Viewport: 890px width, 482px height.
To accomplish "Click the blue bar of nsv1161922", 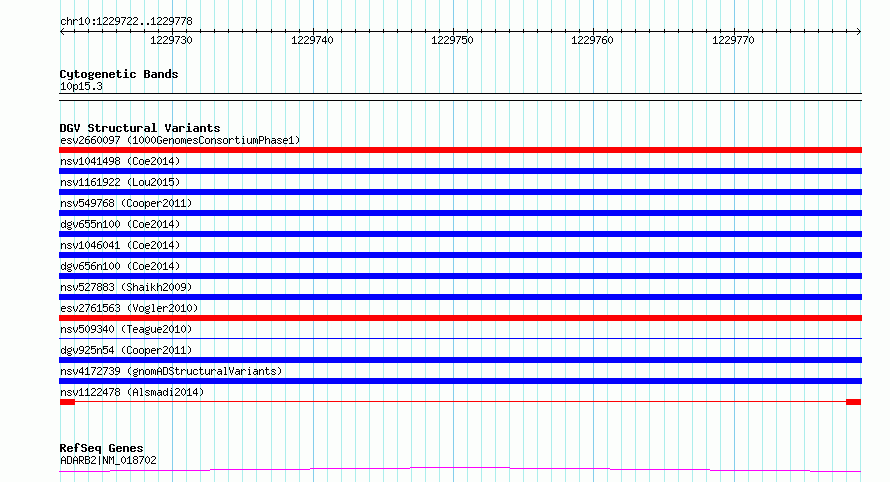I will point(460,192).
